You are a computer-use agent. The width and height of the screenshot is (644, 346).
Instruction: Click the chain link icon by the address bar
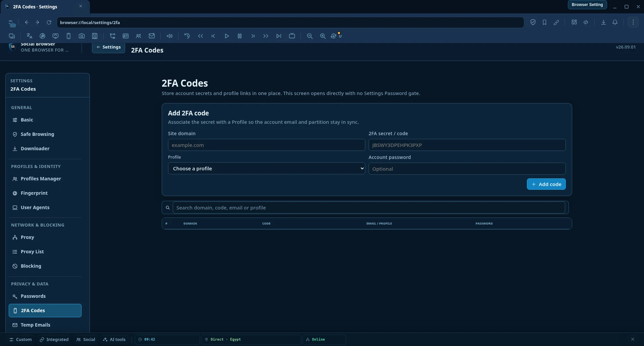[556, 22]
